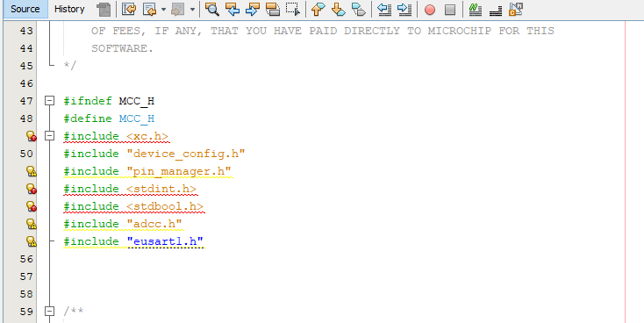
Task: Click the error hint bulb beside stdint.h
Action: (32, 189)
